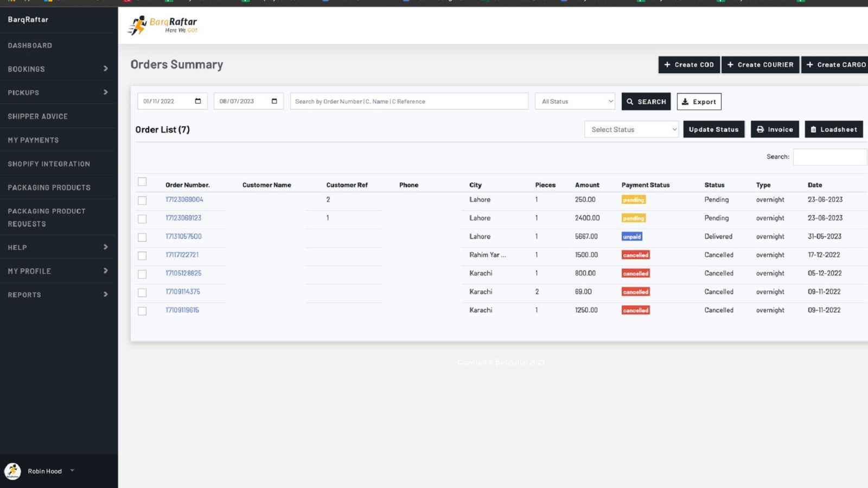Click the pending badge for order 17123069123
Viewport: 868px width, 488px height.
tap(633, 219)
